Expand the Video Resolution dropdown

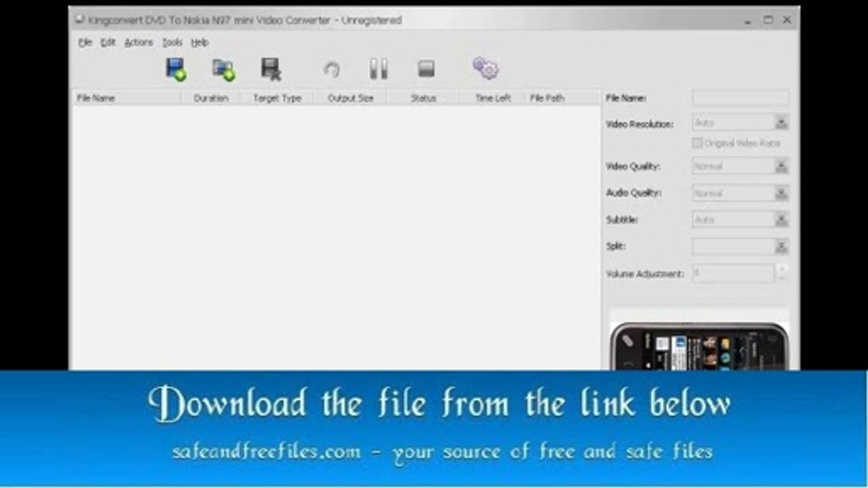coord(781,123)
